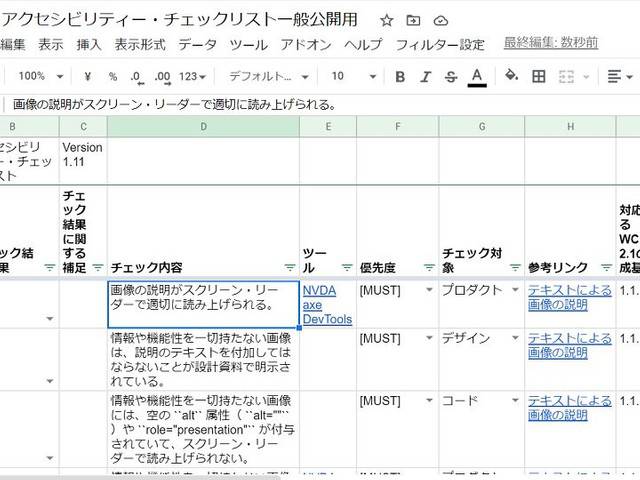
Task: Open the borders menu
Action: pyautogui.click(x=538, y=76)
